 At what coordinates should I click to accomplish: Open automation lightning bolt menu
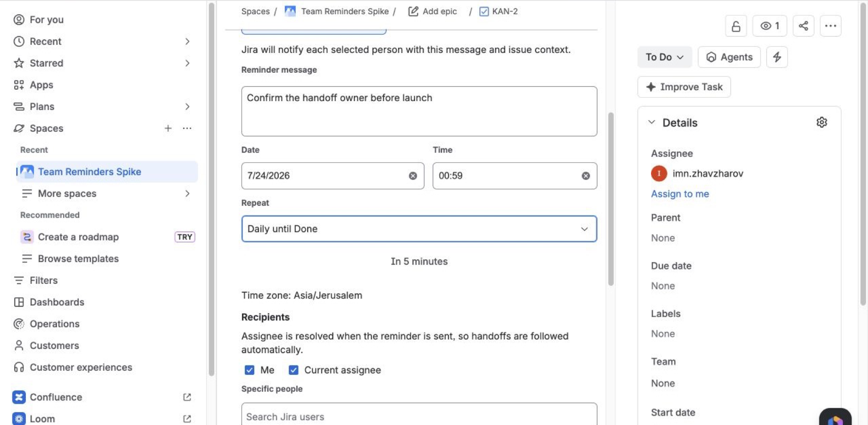(x=777, y=57)
